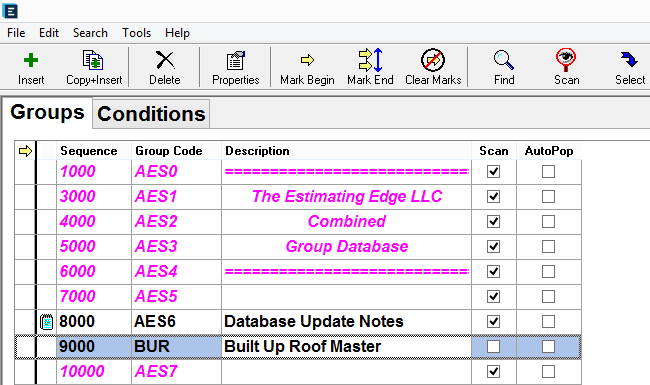Select sequence cell 3000
The image size is (650, 385).
point(94,196)
